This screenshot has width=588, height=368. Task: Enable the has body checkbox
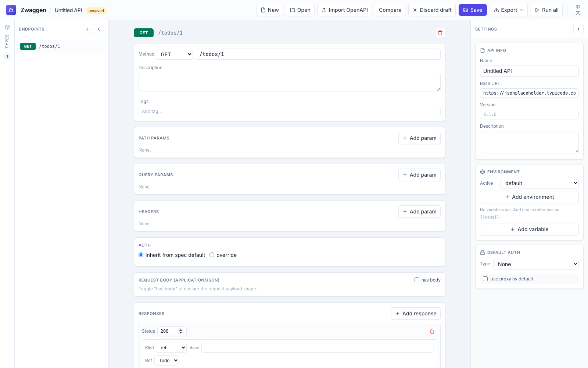click(x=417, y=280)
